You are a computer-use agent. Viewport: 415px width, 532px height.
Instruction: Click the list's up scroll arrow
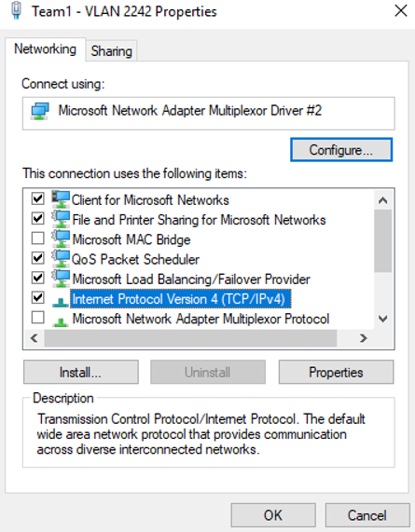383,200
